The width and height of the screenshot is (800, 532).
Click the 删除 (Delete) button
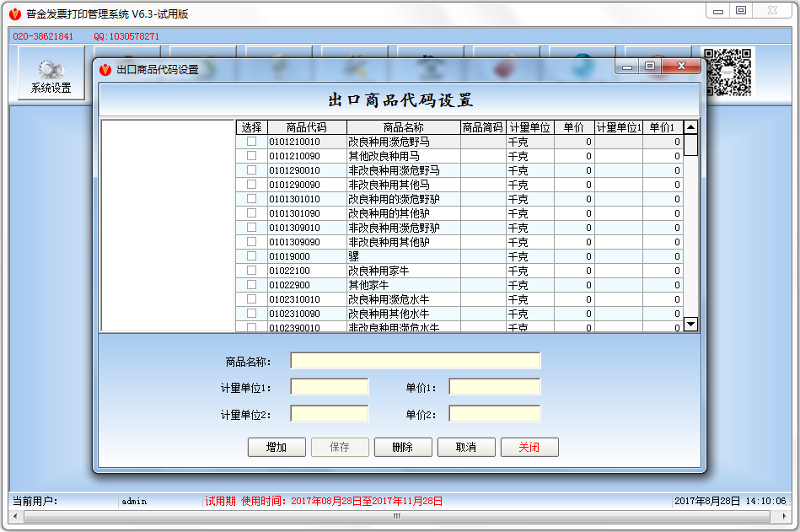[x=403, y=447]
